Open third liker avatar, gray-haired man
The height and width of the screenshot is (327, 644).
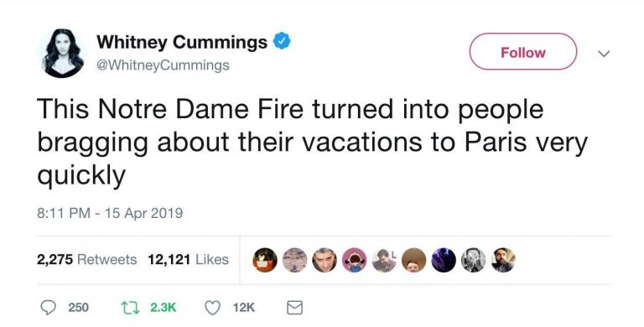[325, 260]
